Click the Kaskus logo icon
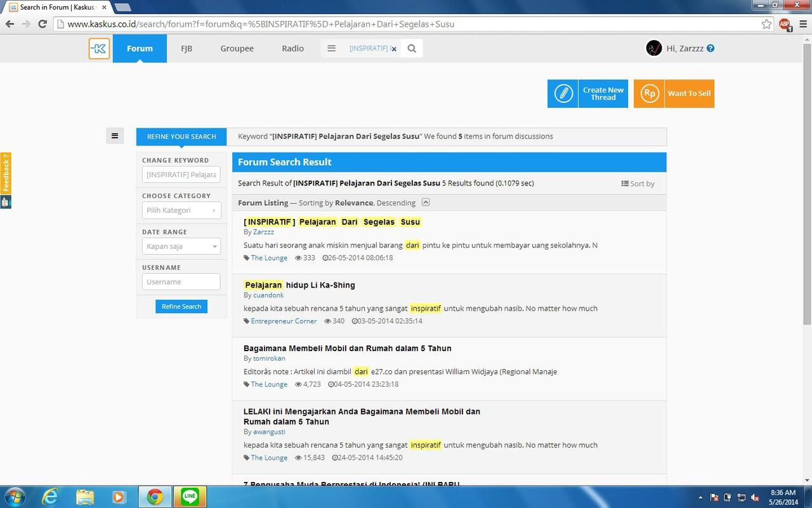812x508 pixels. 100,48
